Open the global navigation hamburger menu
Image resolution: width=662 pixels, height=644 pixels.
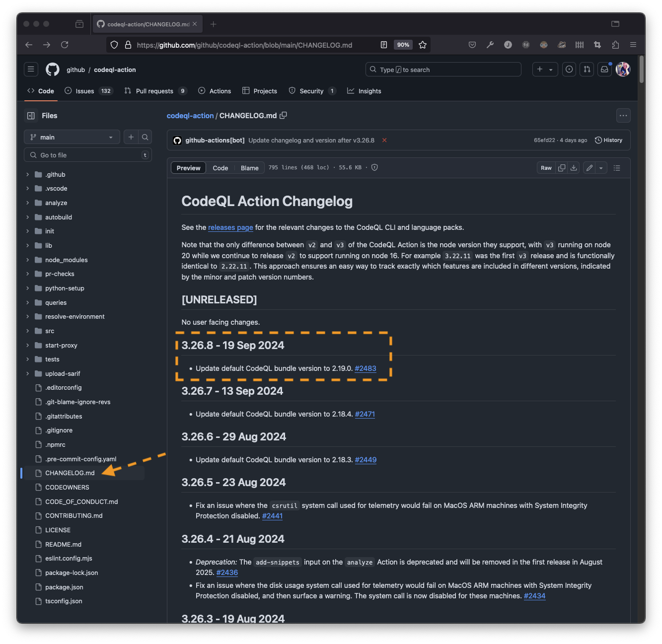[31, 70]
